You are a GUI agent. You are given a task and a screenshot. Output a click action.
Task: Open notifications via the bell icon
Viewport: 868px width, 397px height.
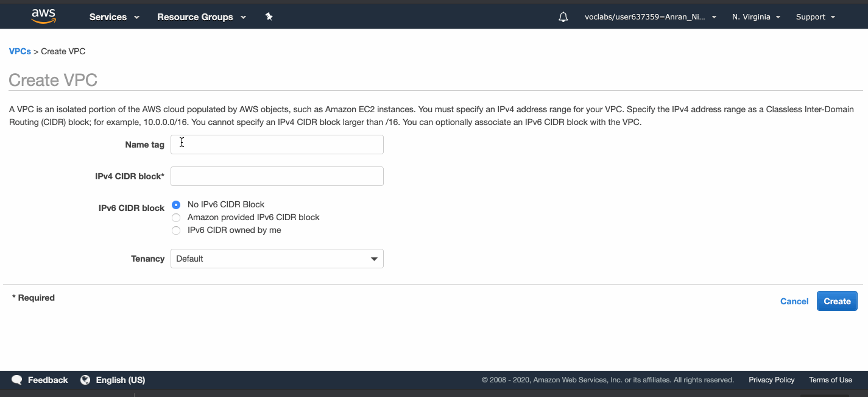[x=563, y=16]
